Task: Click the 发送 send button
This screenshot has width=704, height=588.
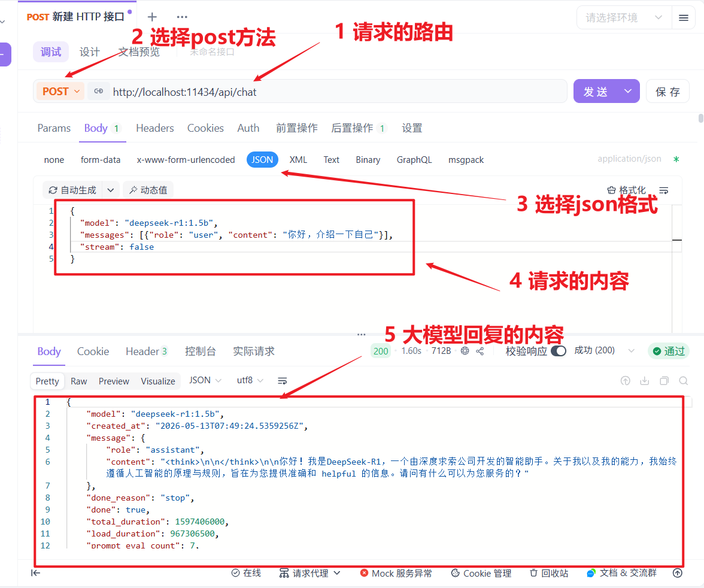Action: tap(595, 92)
